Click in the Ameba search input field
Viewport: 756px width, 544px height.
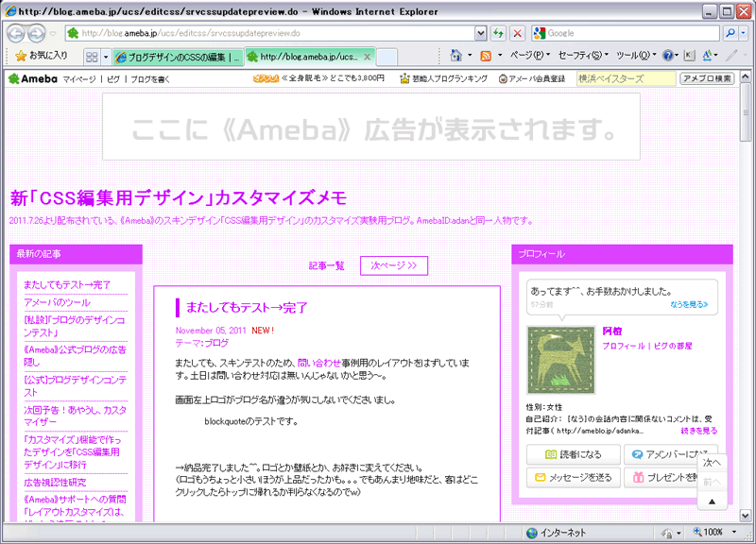pyautogui.click(x=626, y=79)
